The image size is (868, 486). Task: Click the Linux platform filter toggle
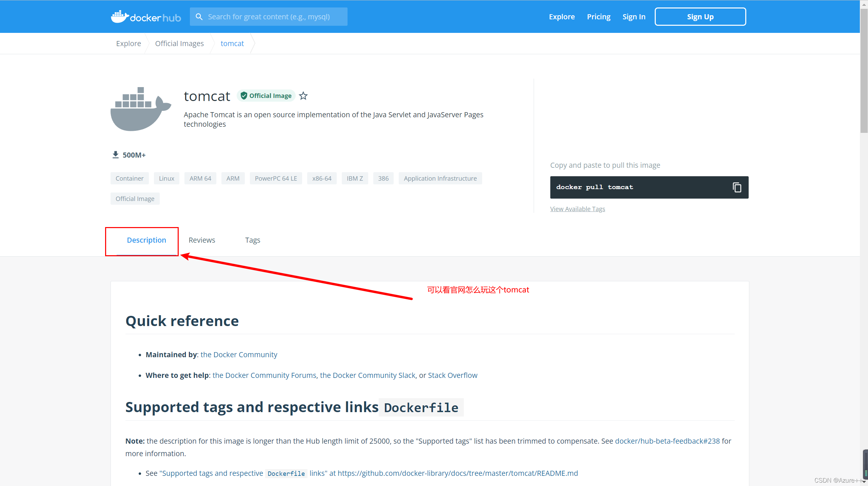click(x=166, y=178)
